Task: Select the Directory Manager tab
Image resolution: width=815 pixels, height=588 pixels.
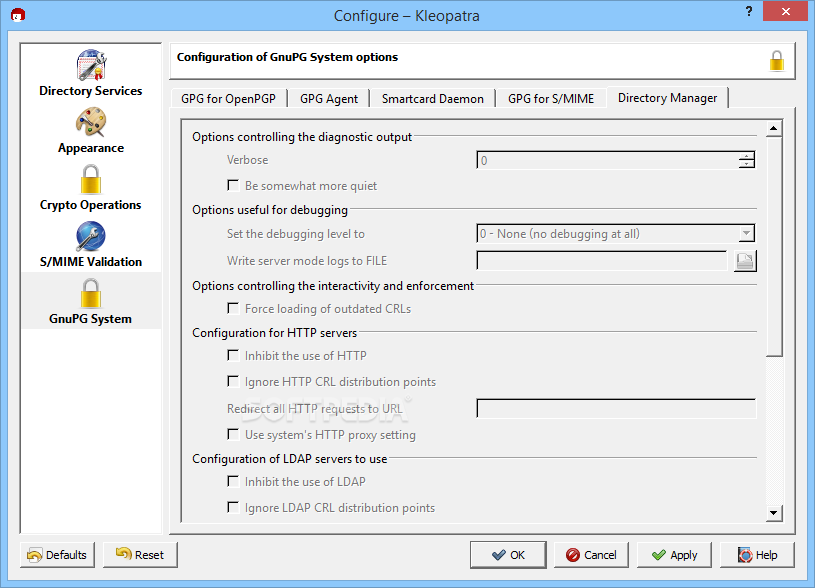Action: 667,98
